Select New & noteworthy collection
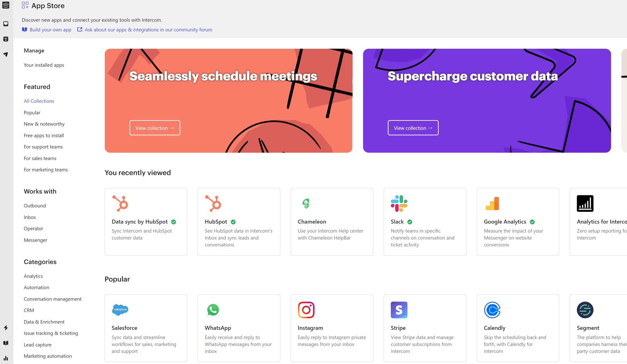 coord(44,124)
